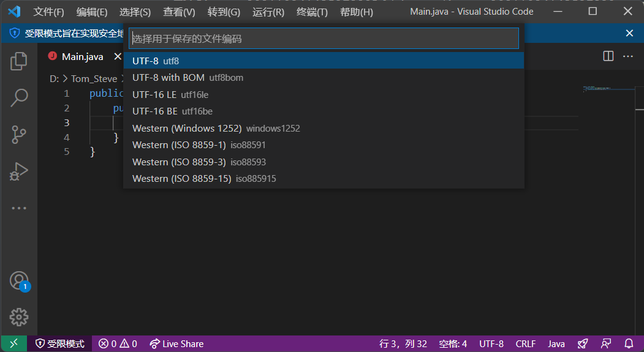Open the Search view icon
Image resolution: width=644 pixels, height=352 pixels.
(x=19, y=97)
